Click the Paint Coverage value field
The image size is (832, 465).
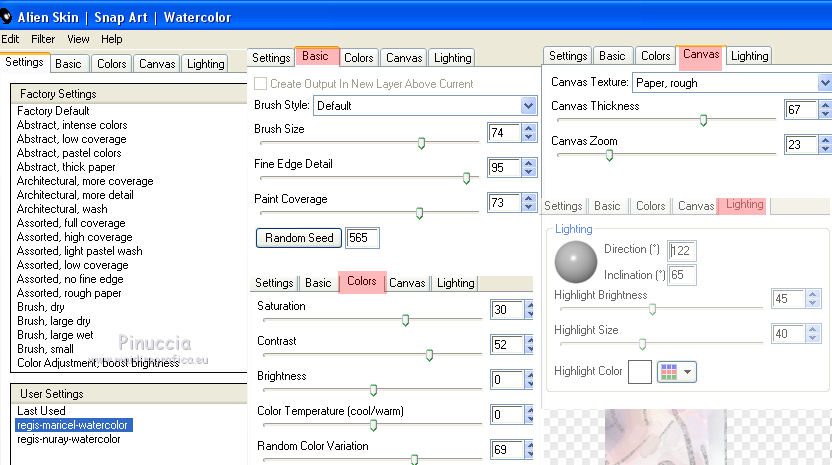point(504,203)
